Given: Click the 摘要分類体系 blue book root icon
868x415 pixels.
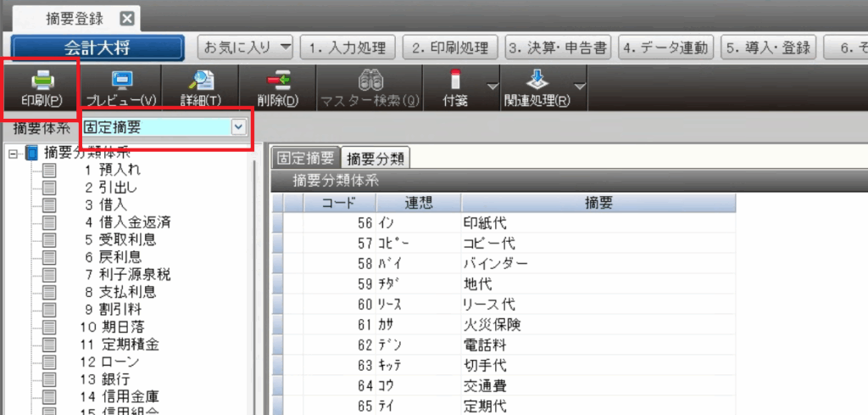Looking at the screenshot, I should [x=31, y=154].
